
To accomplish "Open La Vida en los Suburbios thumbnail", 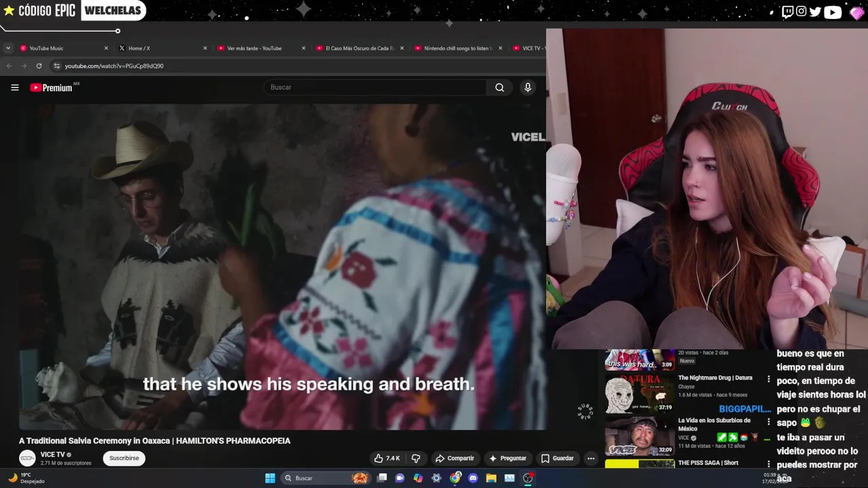I will (x=639, y=435).
